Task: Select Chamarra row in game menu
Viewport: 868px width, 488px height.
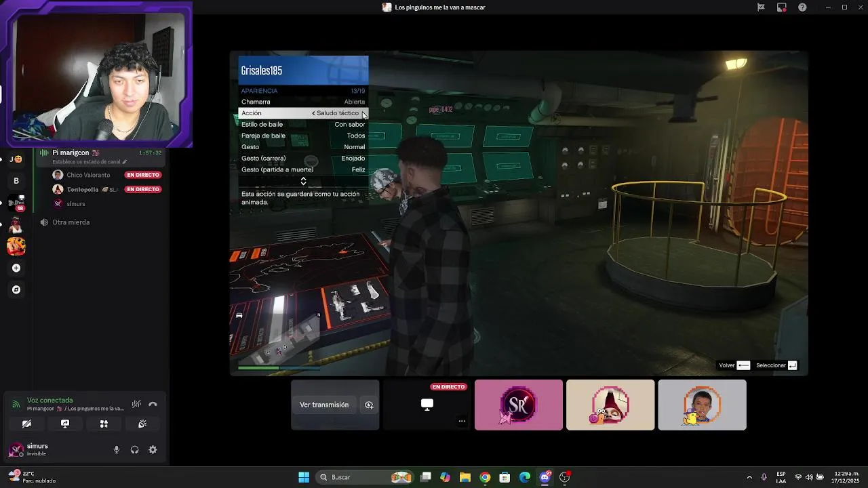Action: pyautogui.click(x=303, y=102)
